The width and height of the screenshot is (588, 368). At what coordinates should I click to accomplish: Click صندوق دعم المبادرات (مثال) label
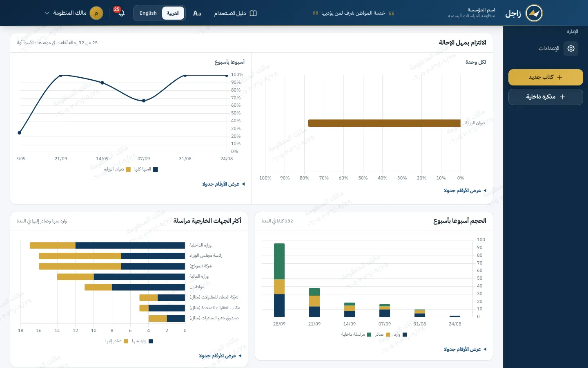[214, 318]
